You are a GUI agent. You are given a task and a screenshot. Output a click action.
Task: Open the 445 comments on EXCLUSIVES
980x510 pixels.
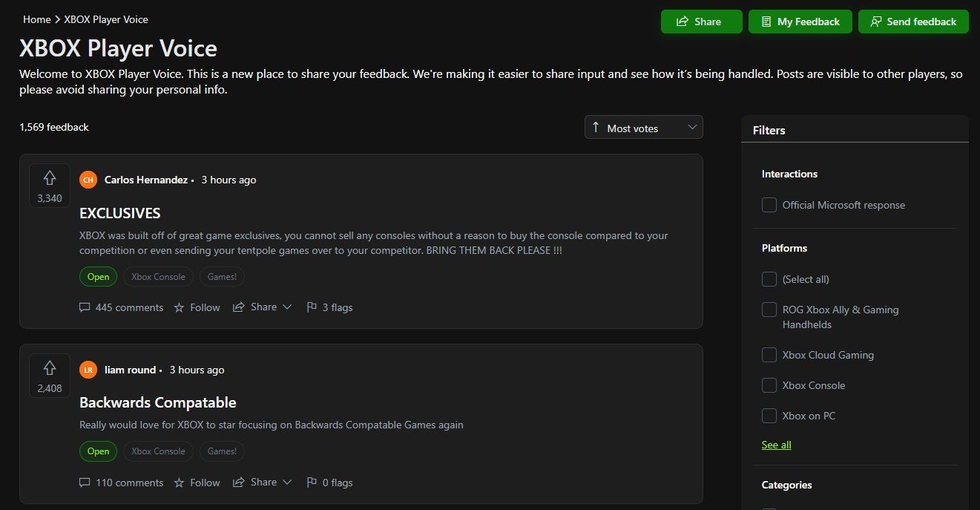coord(121,307)
